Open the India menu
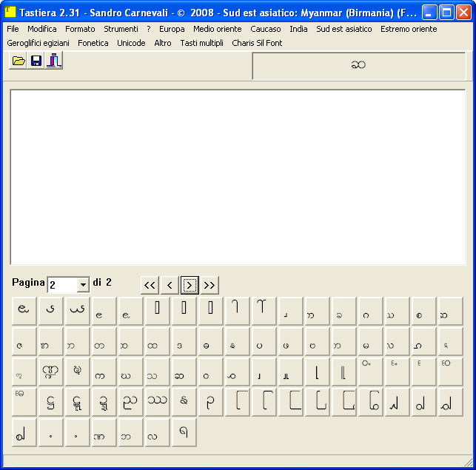 [298, 29]
